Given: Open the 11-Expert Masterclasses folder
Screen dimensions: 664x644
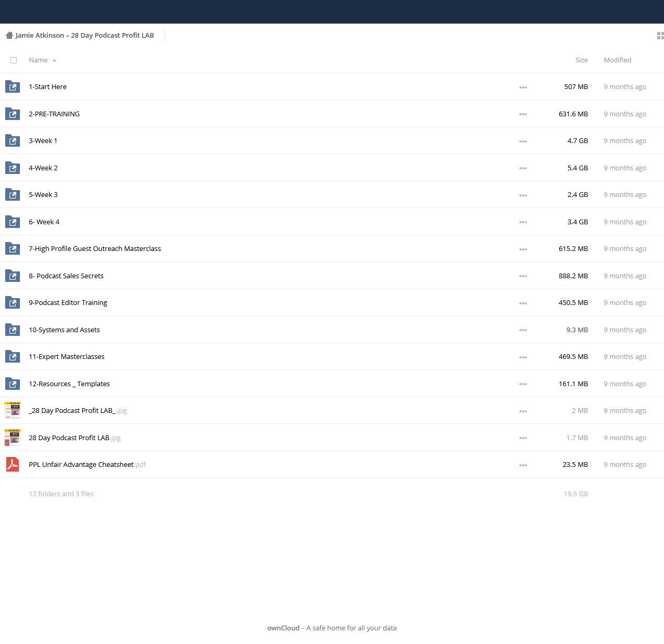Looking at the screenshot, I should tap(67, 357).
